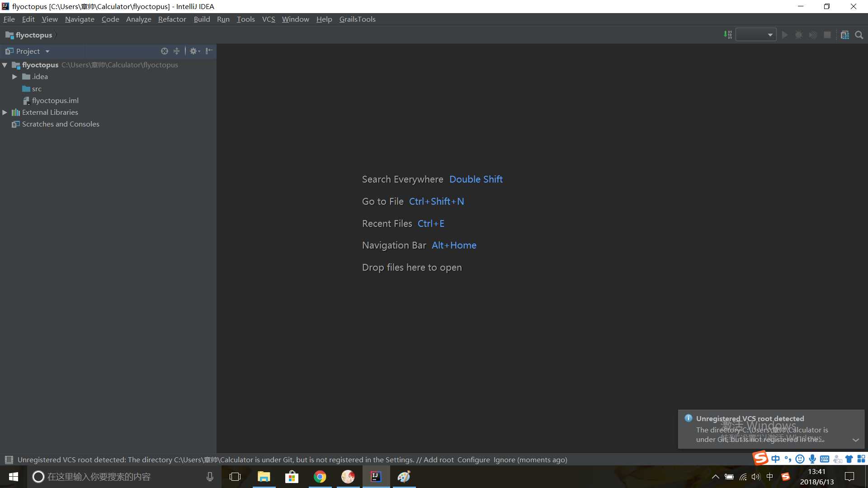Image resolution: width=868 pixels, height=488 pixels.
Task: Open the View menu
Action: pos(50,19)
